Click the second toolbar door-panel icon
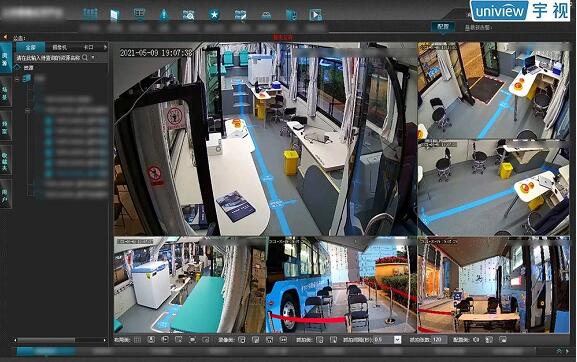The height and width of the screenshot is (362, 577). tap(115, 15)
